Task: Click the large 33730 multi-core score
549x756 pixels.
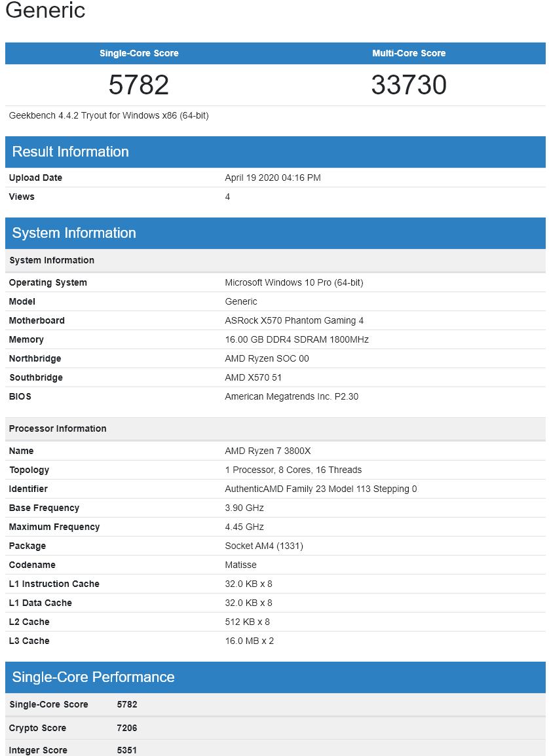Action: click(x=409, y=85)
